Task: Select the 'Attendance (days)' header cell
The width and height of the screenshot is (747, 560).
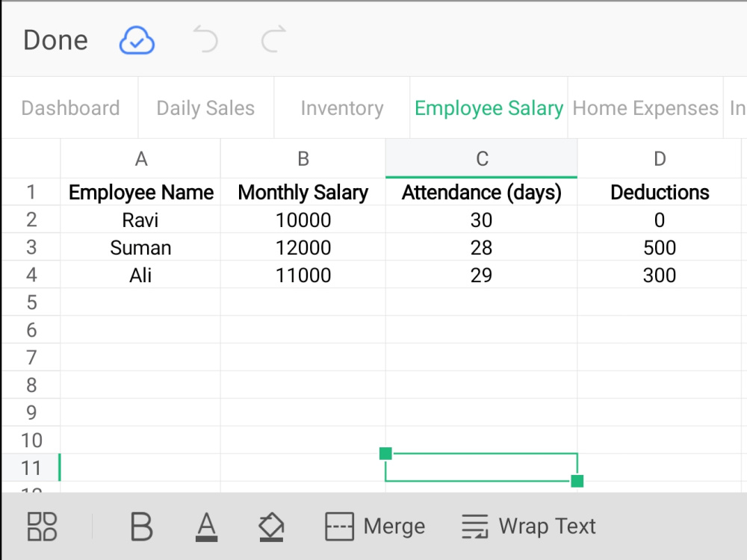Action: pos(482,192)
